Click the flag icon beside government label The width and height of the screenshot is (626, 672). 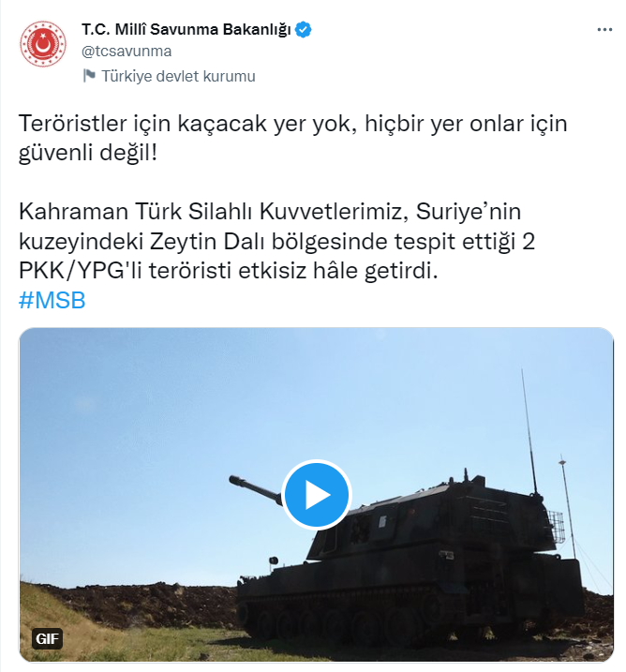point(89,76)
